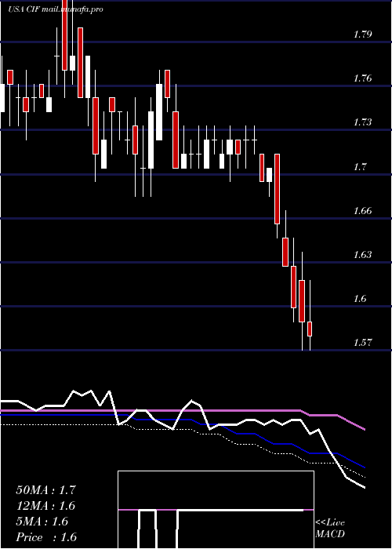Click the 1.66 price axis label
Image resolution: width=392 pixels, height=549 pixels.
(362, 210)
